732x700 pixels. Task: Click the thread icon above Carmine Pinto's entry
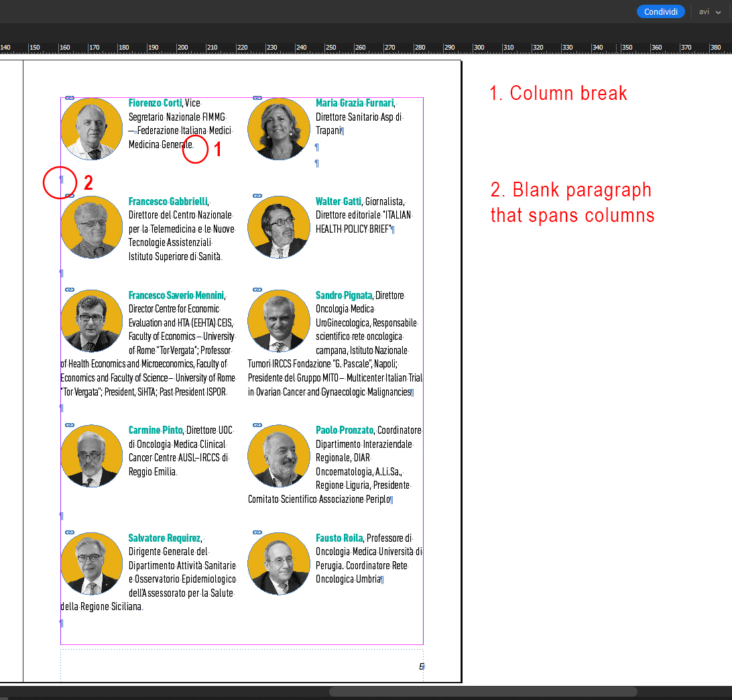click(69, 424)
